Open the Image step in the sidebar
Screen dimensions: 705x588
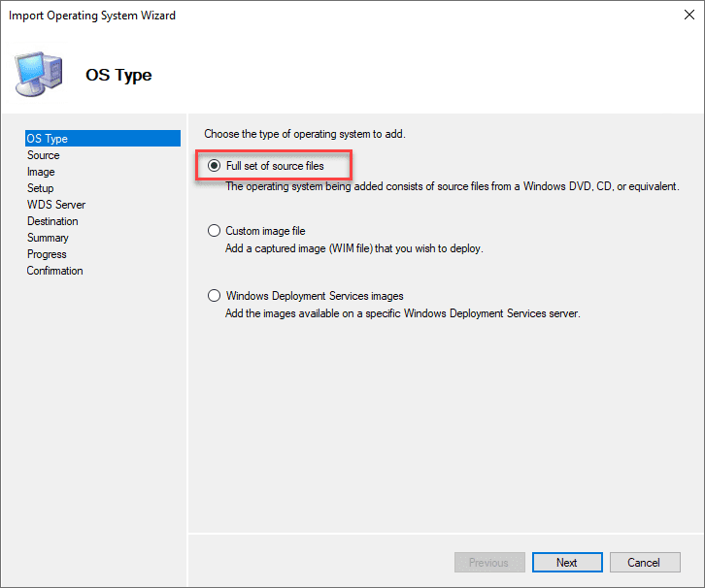[x=41, y=172]
